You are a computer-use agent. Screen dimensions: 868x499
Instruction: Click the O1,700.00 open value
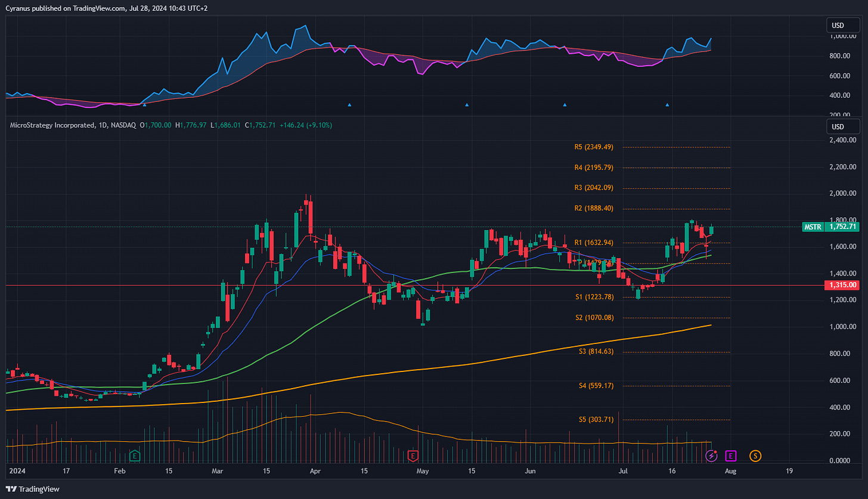coord(156,125)
